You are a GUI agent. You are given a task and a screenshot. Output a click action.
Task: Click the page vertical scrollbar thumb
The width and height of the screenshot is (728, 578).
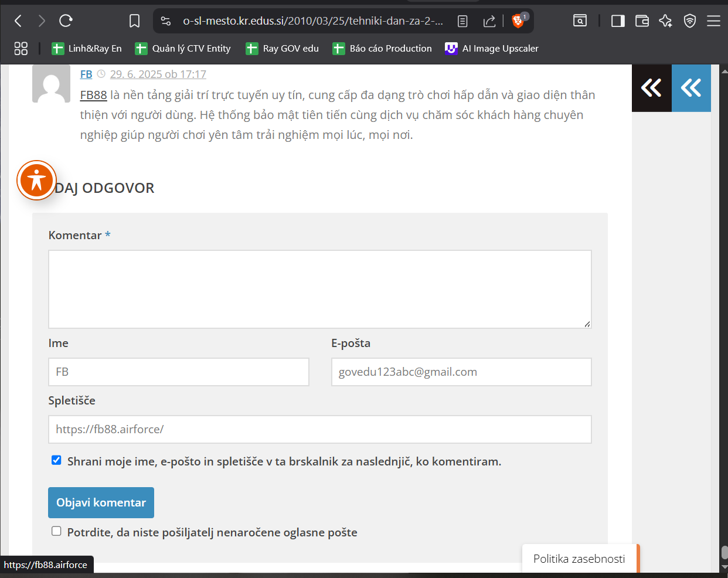(724, 553)
